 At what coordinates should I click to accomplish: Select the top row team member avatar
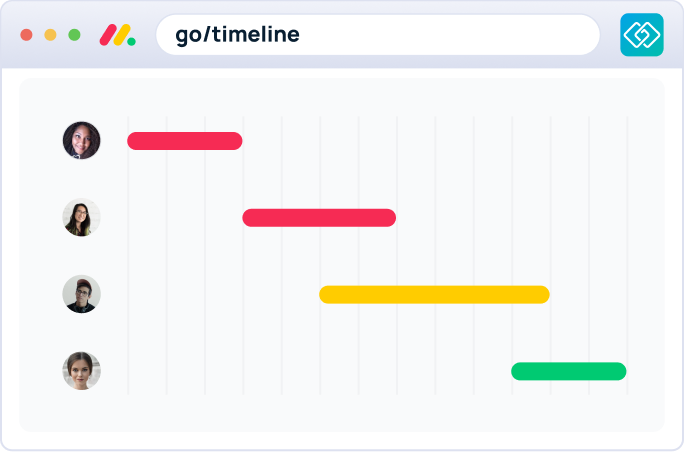pyautogui.click(x=81, y=141)
